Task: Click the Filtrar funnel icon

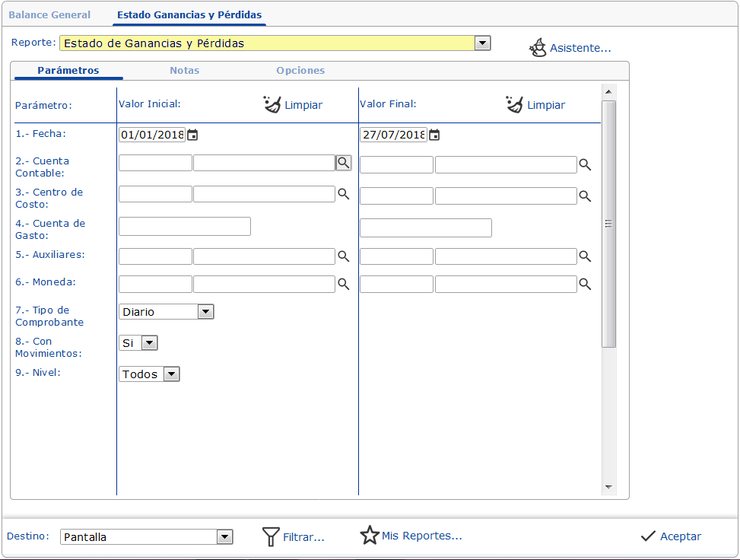Action: pyautogui.click(x=271, y=537)
